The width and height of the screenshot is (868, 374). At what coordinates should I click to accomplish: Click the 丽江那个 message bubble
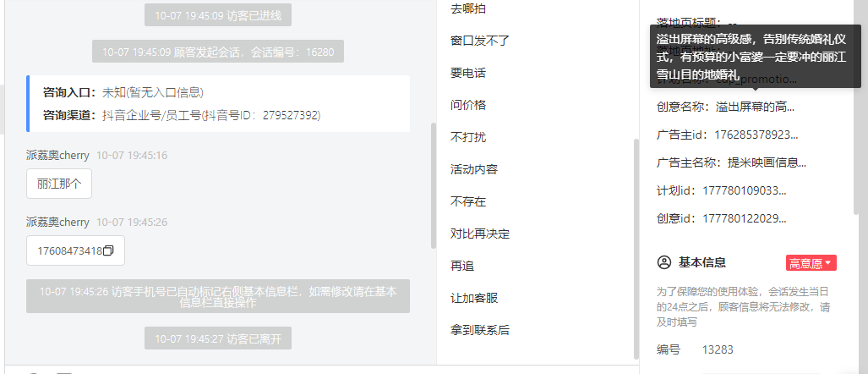[x=59, y=184]
